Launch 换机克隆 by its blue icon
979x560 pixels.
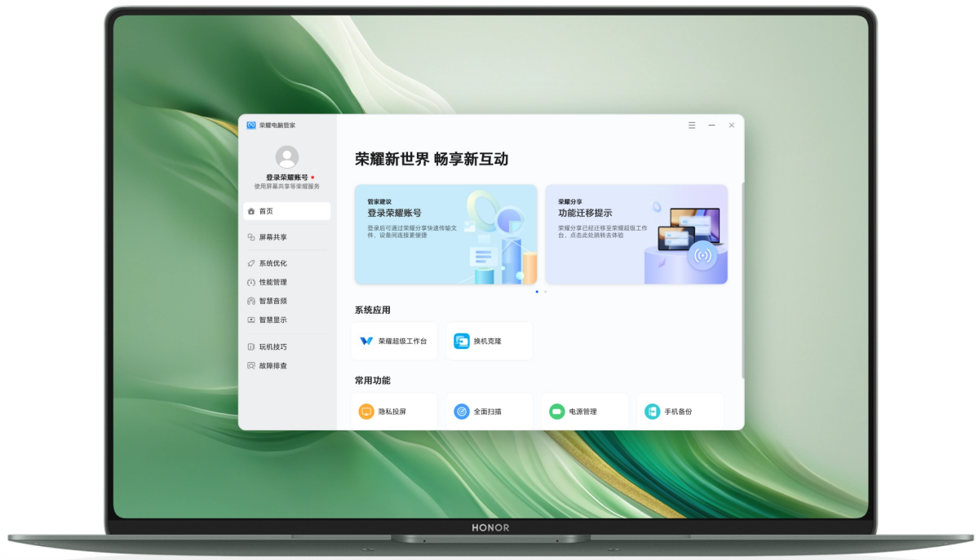click(462, 341)
